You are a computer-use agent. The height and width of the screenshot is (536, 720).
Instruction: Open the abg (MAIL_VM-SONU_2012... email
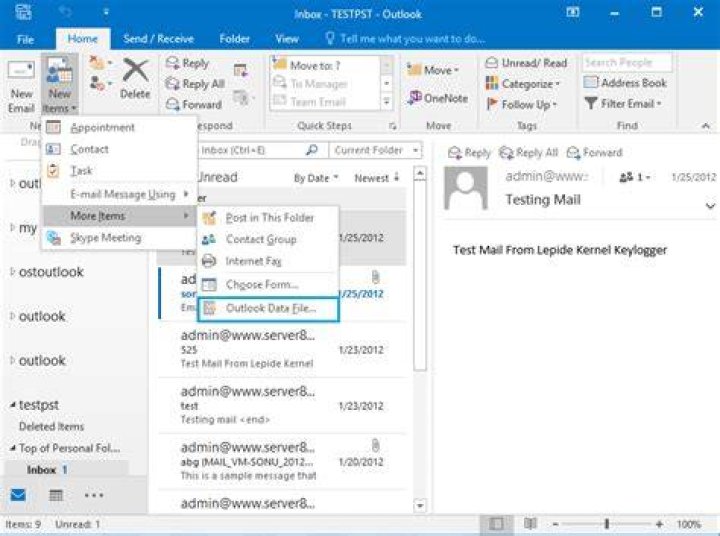coord(282,461)
